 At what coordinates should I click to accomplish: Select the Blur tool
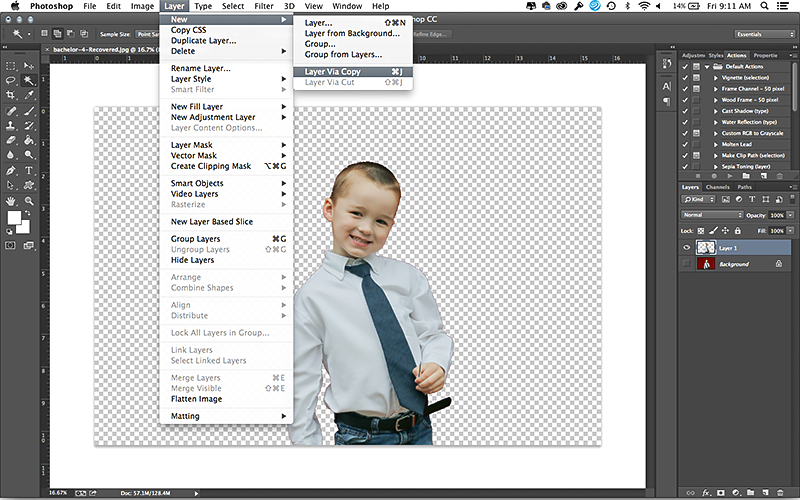click(x=10, y=155)
